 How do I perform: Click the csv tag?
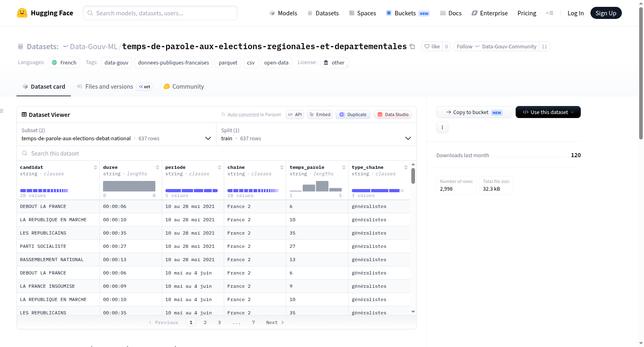(x=251, y=62)
